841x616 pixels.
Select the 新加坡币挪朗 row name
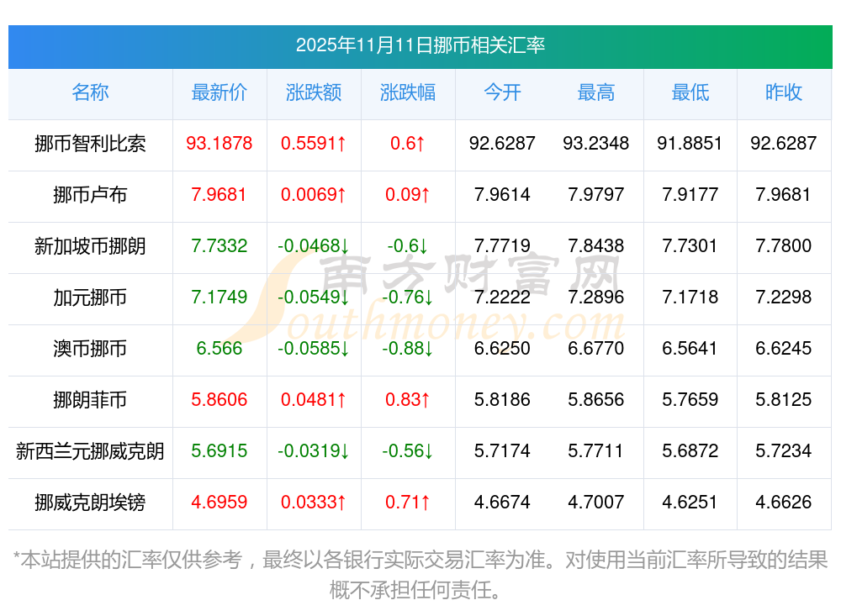point(90,246)
